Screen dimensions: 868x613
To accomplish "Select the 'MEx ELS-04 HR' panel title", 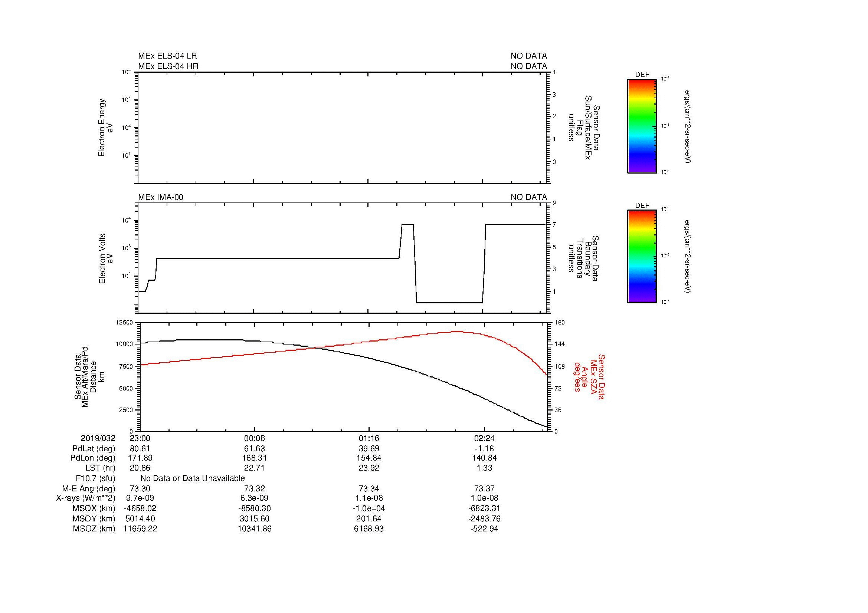I will tap(168, 66).
